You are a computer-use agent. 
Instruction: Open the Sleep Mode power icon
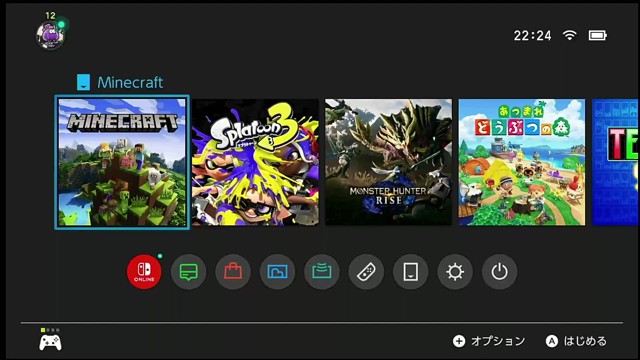click(x=500, y=271)
